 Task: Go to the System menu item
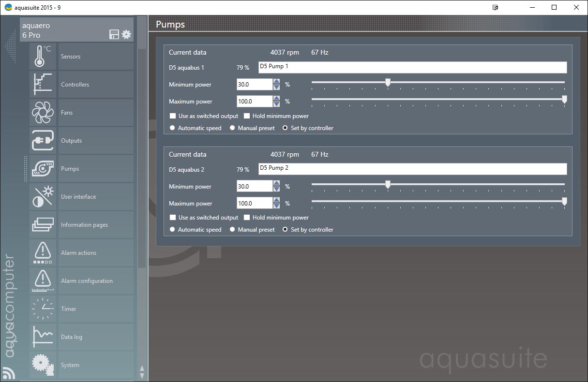coord(70,365)
